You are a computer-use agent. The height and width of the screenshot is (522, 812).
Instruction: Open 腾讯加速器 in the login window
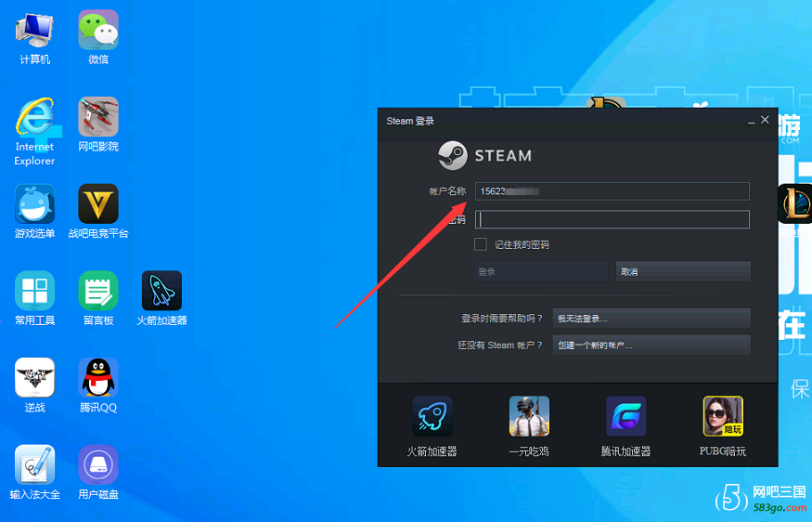pos(625,416)
